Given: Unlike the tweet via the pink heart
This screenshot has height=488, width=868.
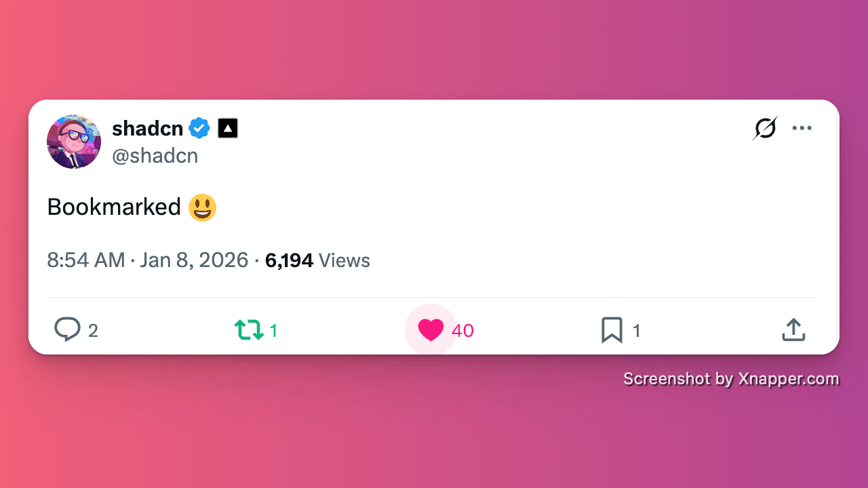Looking at the screenshot, I should [431, 330].
